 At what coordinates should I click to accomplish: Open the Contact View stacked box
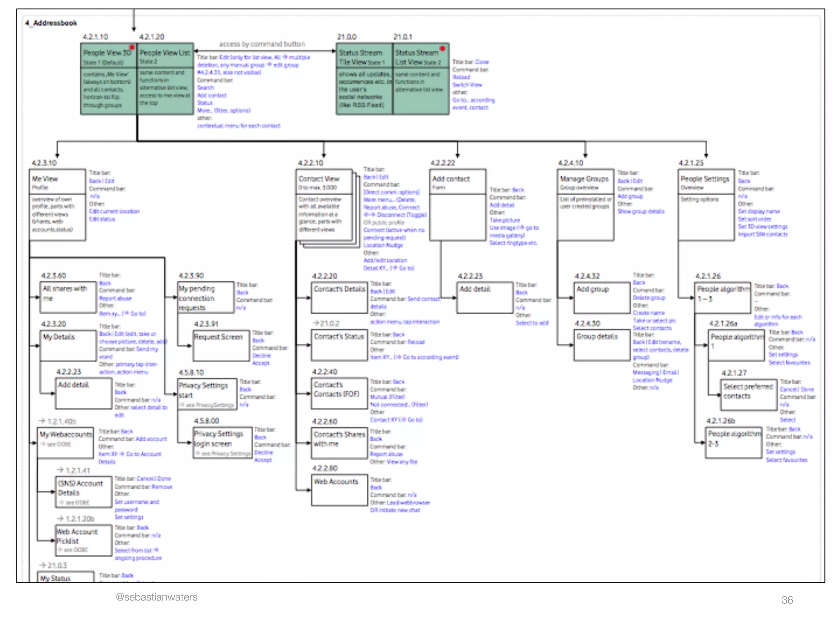click(x=324, y=205)
